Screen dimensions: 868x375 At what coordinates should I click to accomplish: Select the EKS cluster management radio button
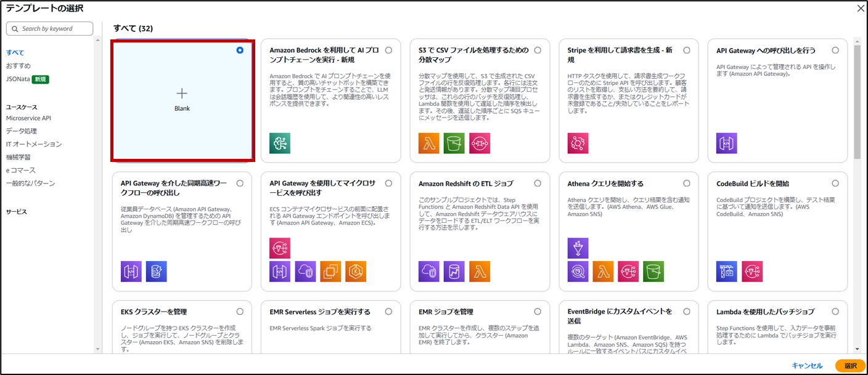tap(240, 312)
